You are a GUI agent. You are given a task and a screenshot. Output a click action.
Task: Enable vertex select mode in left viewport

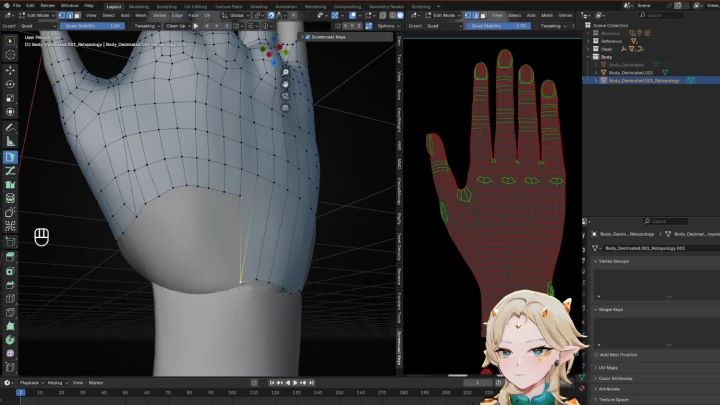click(62, 15)
